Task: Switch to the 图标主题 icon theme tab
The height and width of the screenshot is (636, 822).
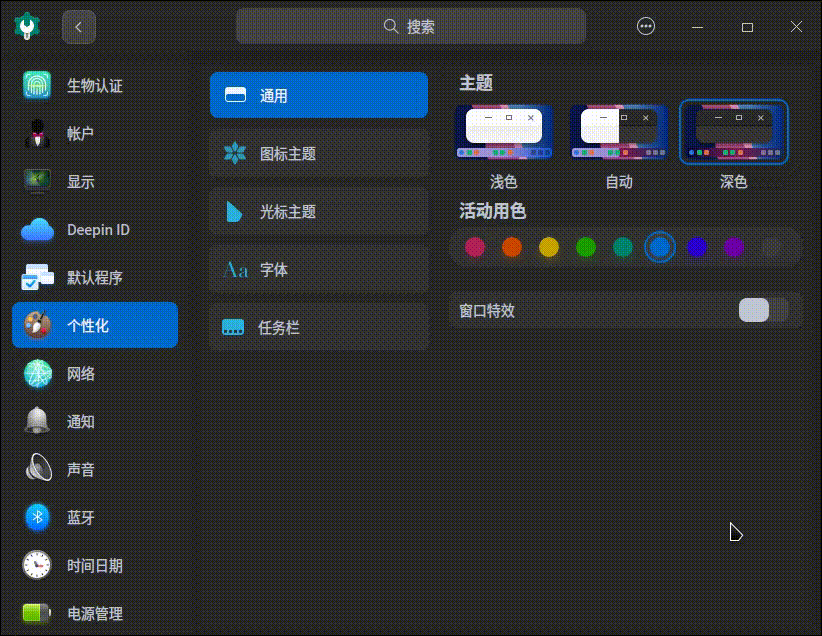Action: [x=318, y=153]
